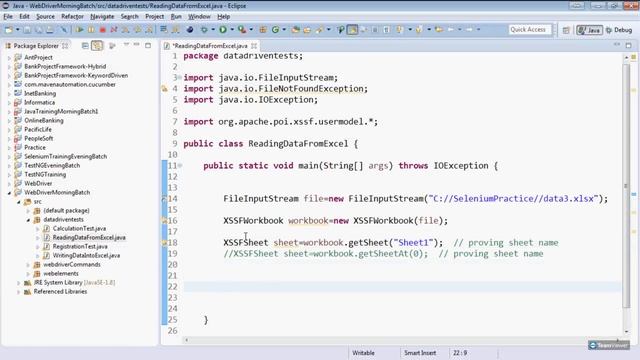Click the Quick Access search field
Image resolution: width=640 pixels, height=360 pixels.
[x=530, y=30]
